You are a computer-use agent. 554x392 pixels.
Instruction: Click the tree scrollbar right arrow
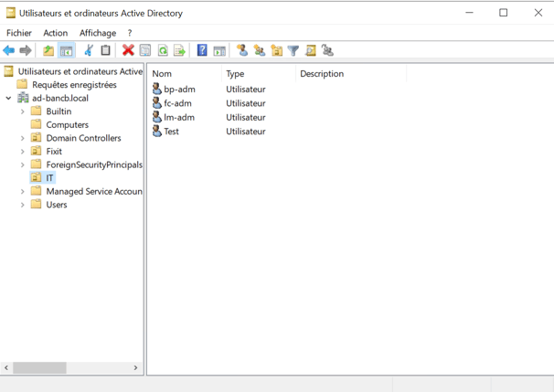coord(135,367)
